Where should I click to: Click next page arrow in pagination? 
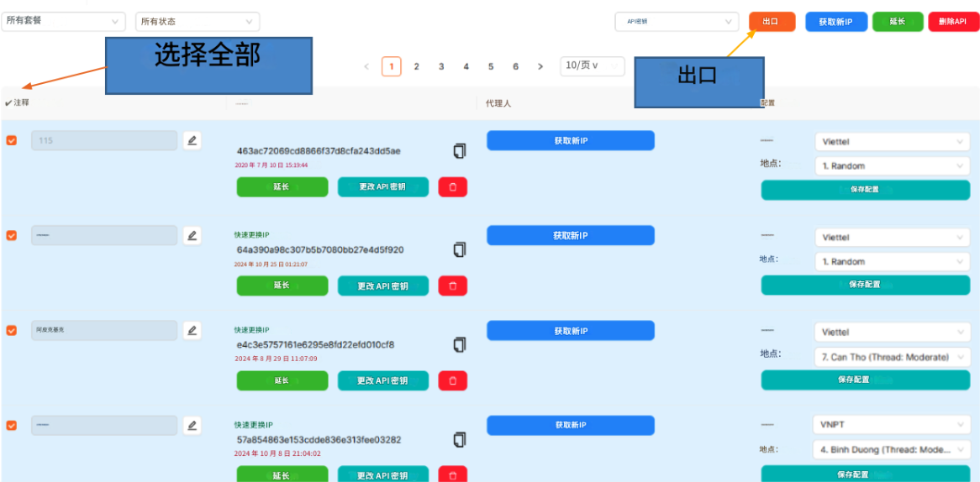point(540,66)
